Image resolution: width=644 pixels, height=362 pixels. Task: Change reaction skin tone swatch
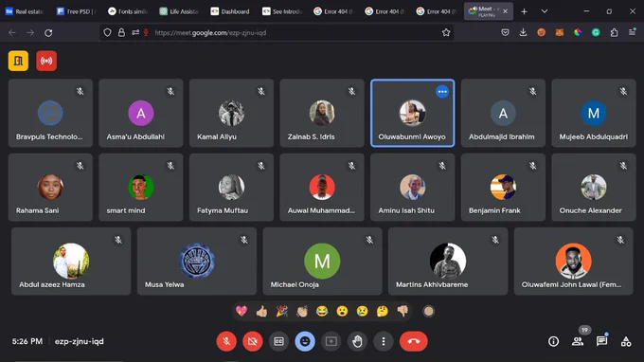coord(428,311)
